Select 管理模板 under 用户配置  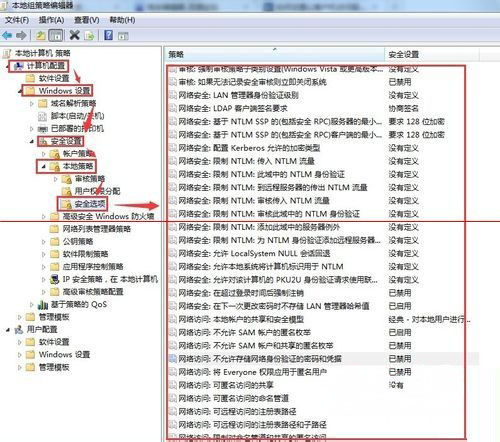54,367
